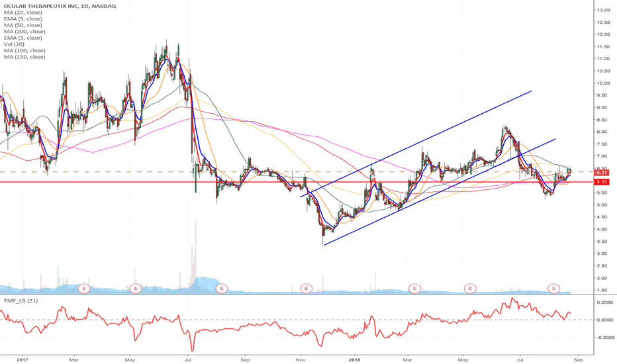Viewport: 617px width, 364px height.
Task: Select the MA (20, close) indicator label
Action: tap(23, 13)
